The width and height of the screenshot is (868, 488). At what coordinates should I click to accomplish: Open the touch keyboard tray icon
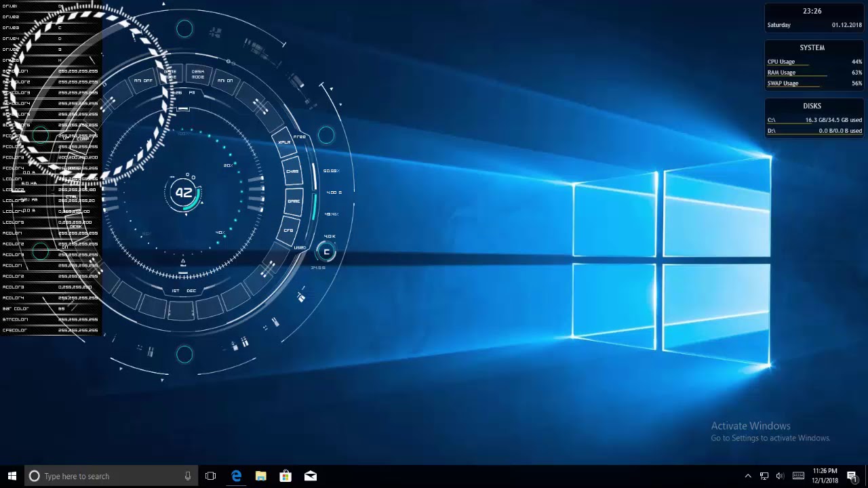click(798, 476)
